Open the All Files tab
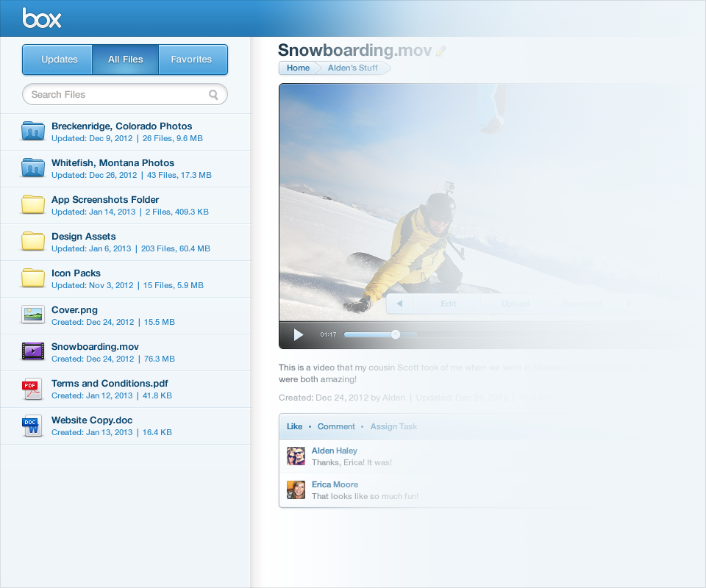 pyautogui.click(x=126, y=60)
